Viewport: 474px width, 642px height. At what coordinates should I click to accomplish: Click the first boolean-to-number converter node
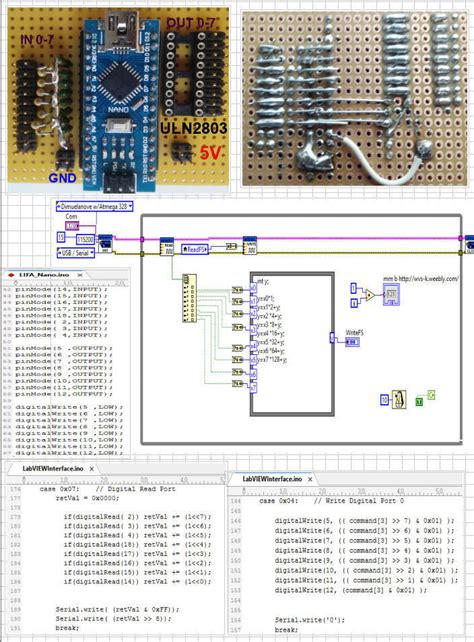237,289
